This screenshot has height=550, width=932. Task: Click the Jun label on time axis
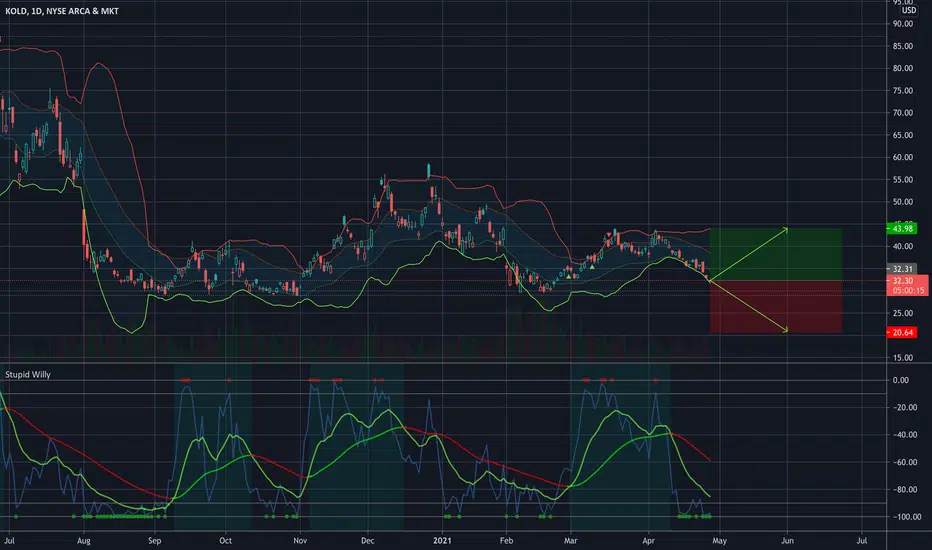[787, 541]
